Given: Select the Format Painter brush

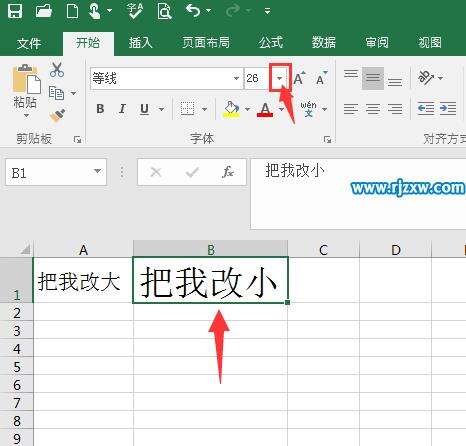Looking at the screenshot, I should (57, 115).
